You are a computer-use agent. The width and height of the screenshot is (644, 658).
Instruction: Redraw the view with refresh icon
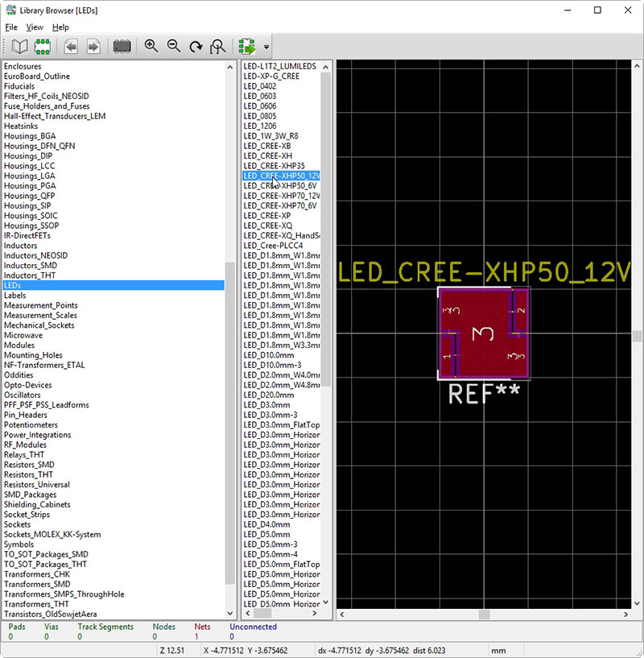coord(195,47)
